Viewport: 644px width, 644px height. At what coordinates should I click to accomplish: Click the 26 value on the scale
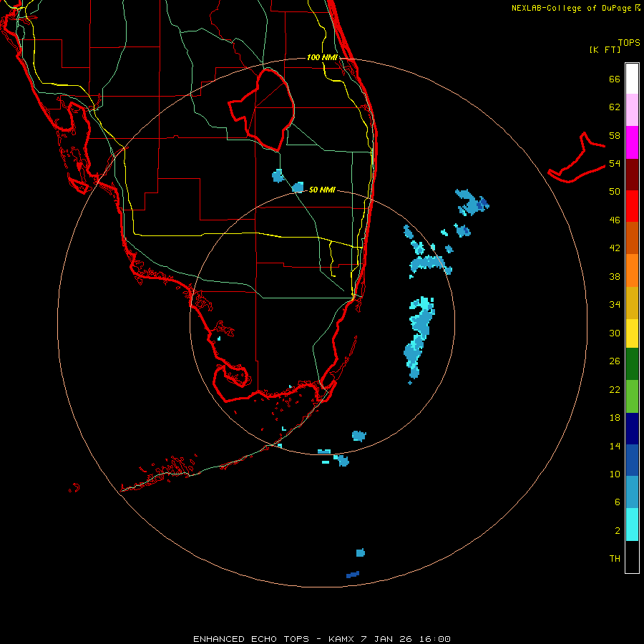point(615,361)
